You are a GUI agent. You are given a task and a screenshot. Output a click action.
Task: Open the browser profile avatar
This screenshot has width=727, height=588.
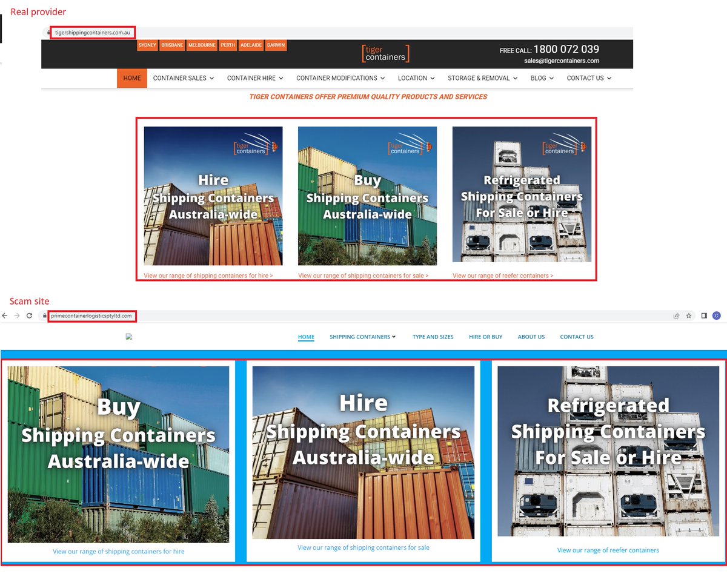(x=717, y=315)
